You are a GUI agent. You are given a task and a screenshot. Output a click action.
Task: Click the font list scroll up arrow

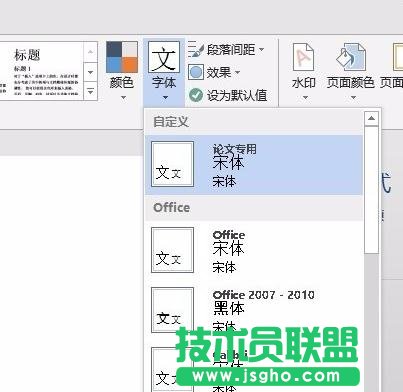pyautogui.click(x=371, y=118)
